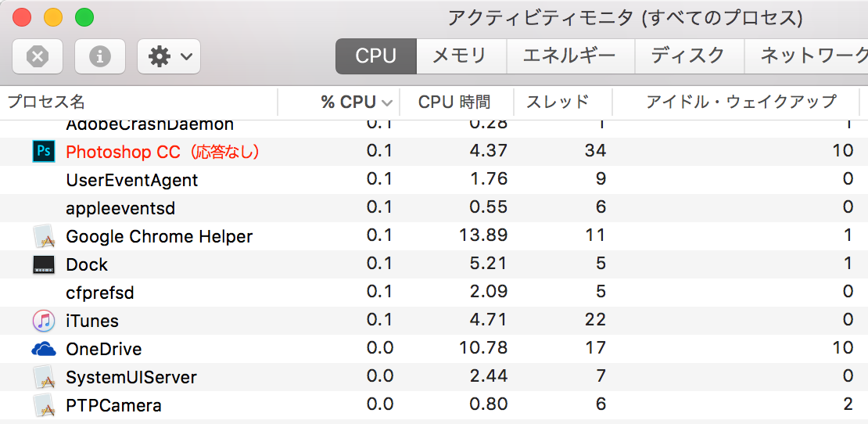Viewport: 868px width, 424px height.
Task: Click CPU time 13.89 for Chrome Helper
Action: tap(482, 235)
